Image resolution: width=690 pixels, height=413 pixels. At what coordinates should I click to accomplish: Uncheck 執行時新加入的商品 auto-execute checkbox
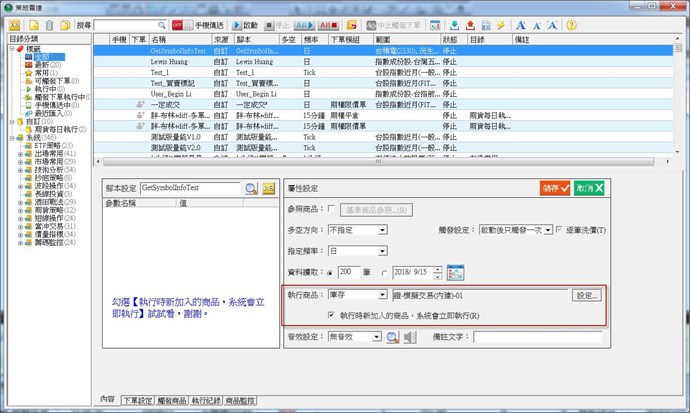coord(333,315)
